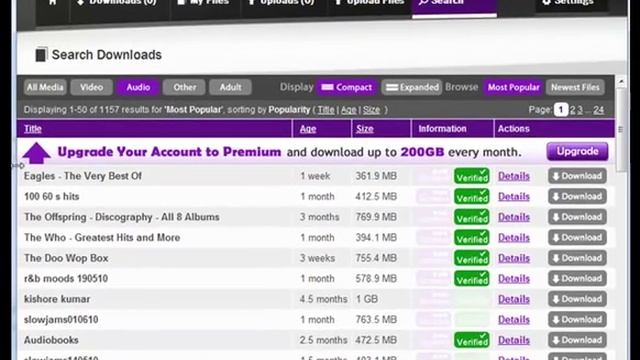Open Details for r&b moods 190510
The image size is (640, 360).
pos(513,279)
